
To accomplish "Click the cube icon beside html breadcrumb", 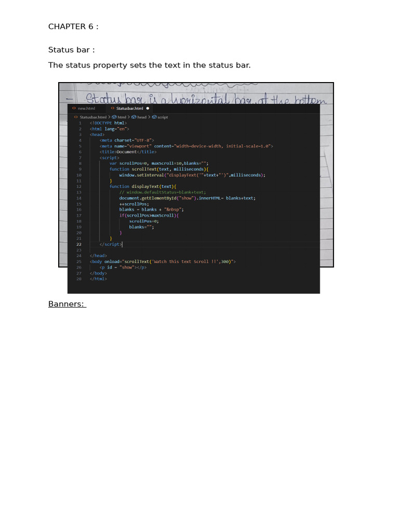I will (x=114, y=117).
